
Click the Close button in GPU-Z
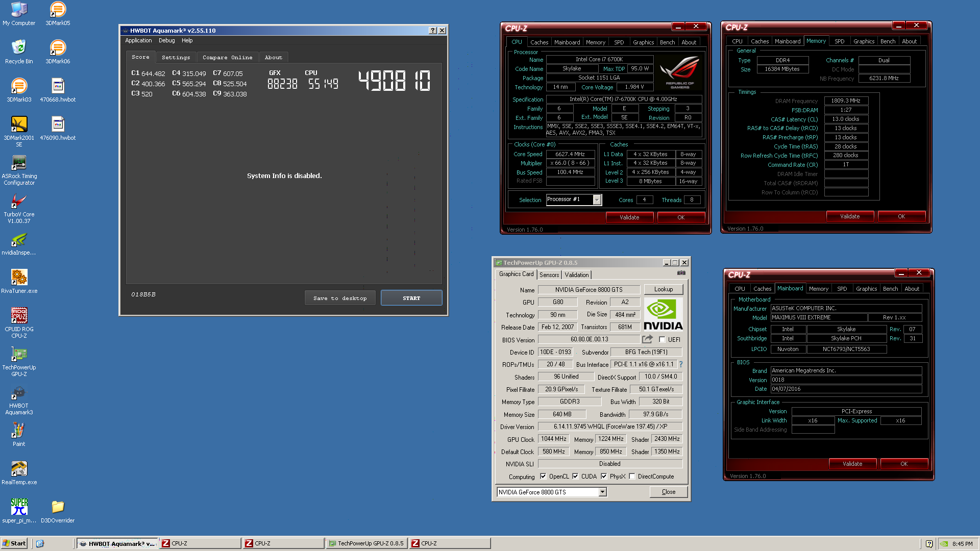[669, 492]
